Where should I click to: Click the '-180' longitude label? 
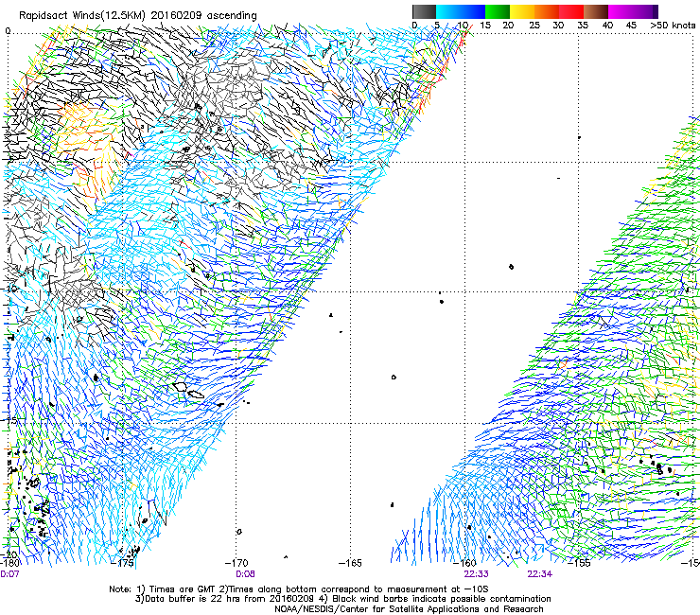point(9,563)
